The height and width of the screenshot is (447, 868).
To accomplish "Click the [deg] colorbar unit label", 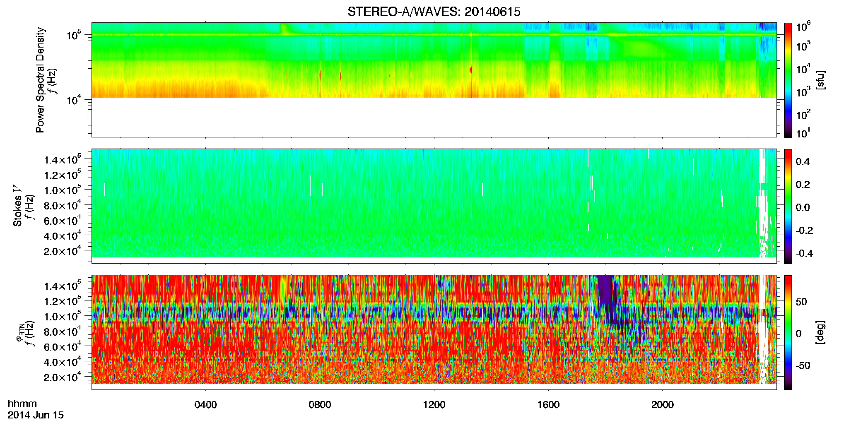I will 821,332.
